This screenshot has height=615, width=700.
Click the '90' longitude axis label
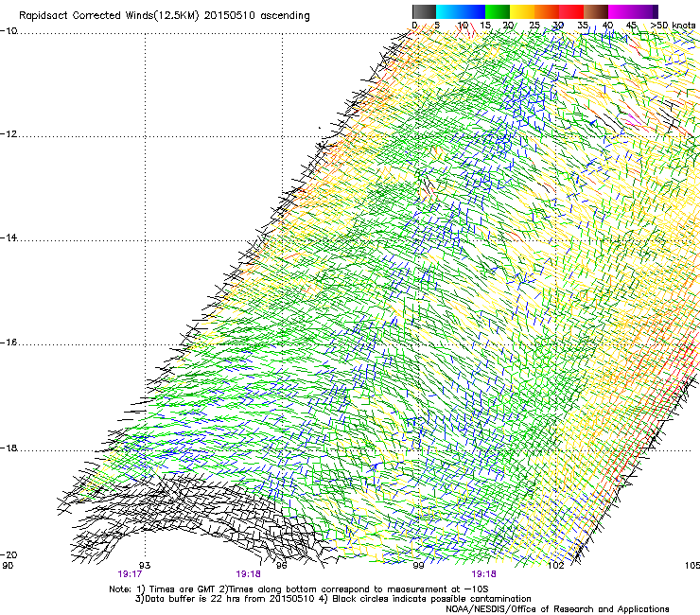pos(8,566)
